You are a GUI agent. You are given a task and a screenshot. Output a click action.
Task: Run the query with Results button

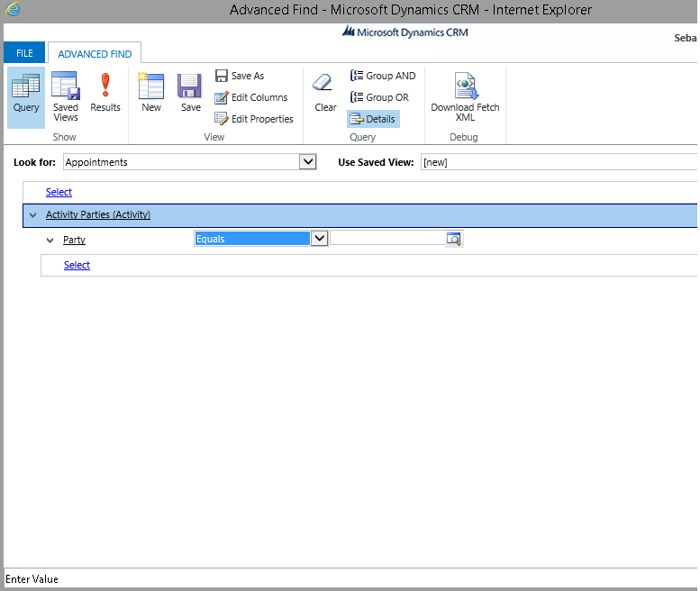pos(105,93)
